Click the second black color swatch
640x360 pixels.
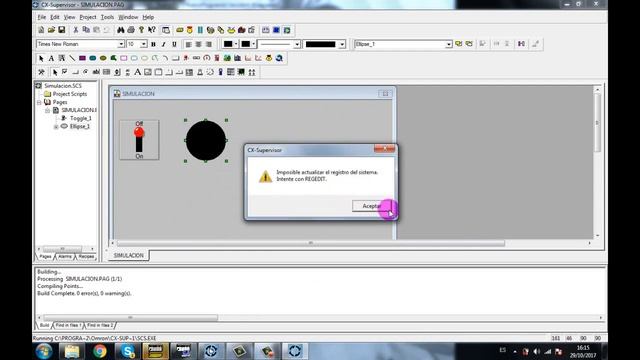[246, 44]
